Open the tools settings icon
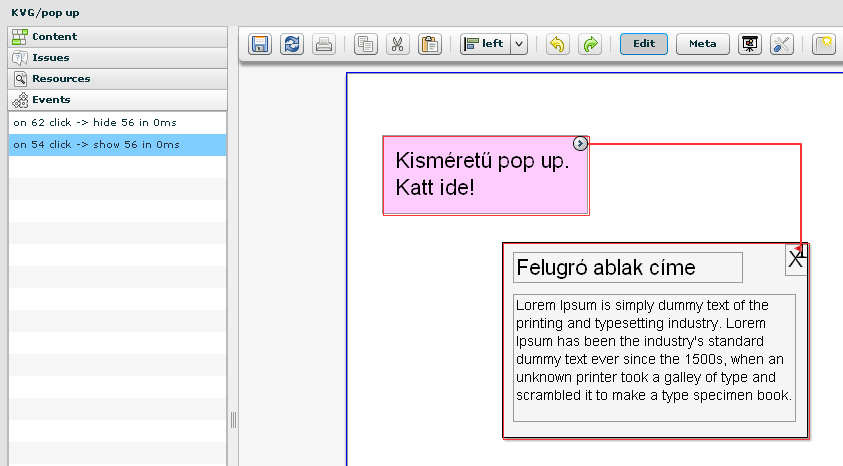 pyautogui.click(x=781, y=44)
